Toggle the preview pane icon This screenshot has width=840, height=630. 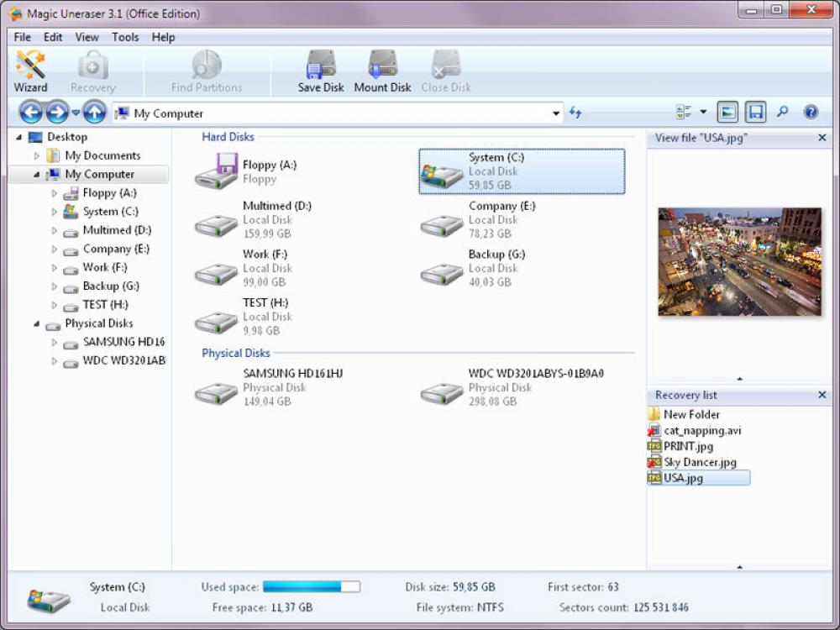(x=727, y=111)
